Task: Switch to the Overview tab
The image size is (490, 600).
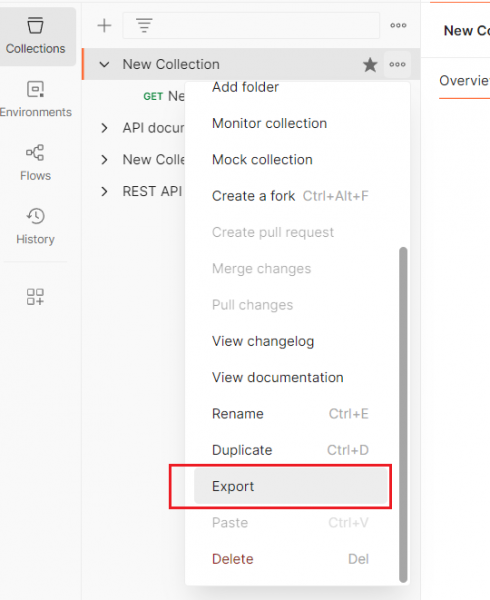Action: pos(464,81)
